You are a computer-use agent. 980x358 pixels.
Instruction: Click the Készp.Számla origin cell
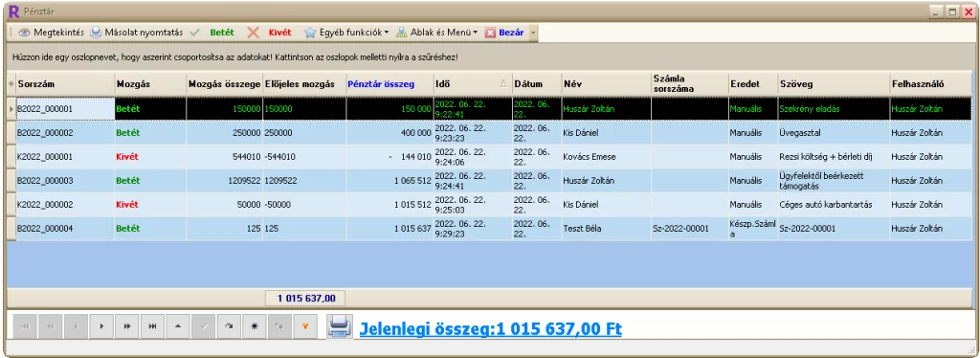752,229
